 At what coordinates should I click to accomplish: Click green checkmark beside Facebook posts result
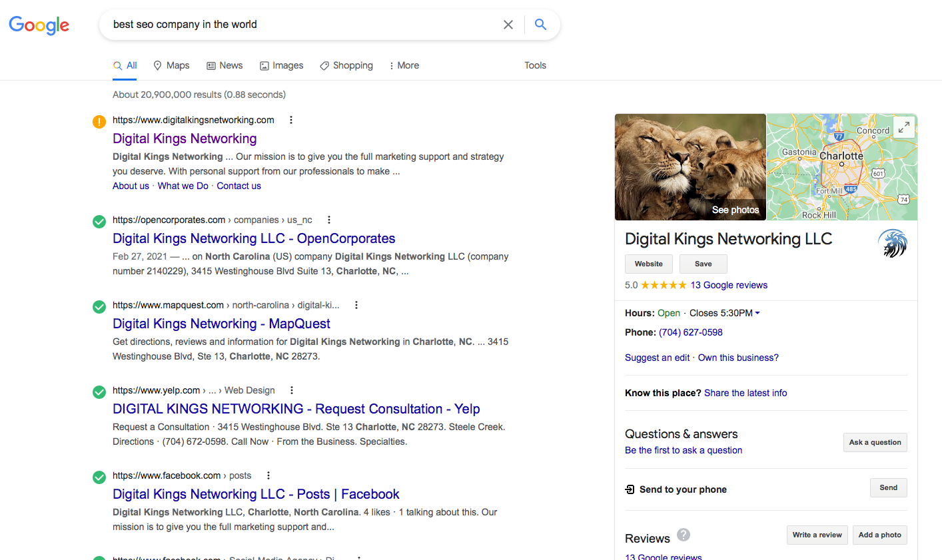[99, 477]
